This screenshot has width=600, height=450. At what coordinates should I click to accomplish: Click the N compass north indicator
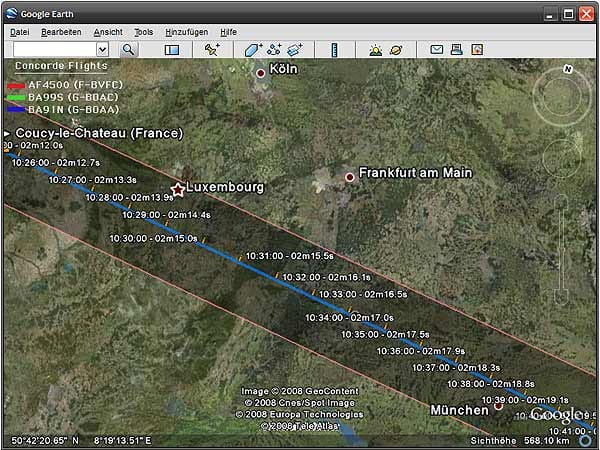point(567,70)
